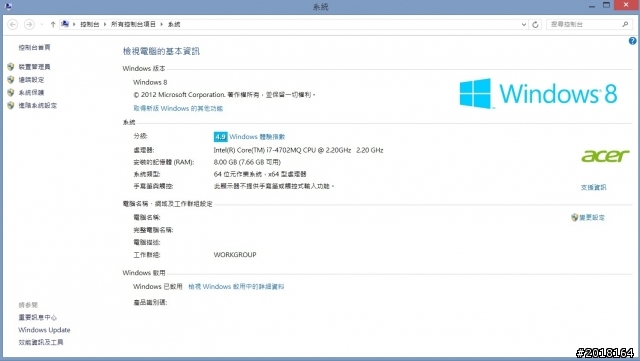Click the 支援資訊 link
640x361 pixels.
(x=593, y=187)
